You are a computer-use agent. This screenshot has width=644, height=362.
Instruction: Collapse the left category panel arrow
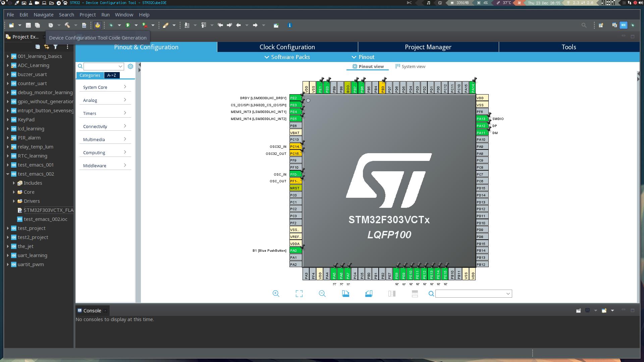tap(140, 65)
